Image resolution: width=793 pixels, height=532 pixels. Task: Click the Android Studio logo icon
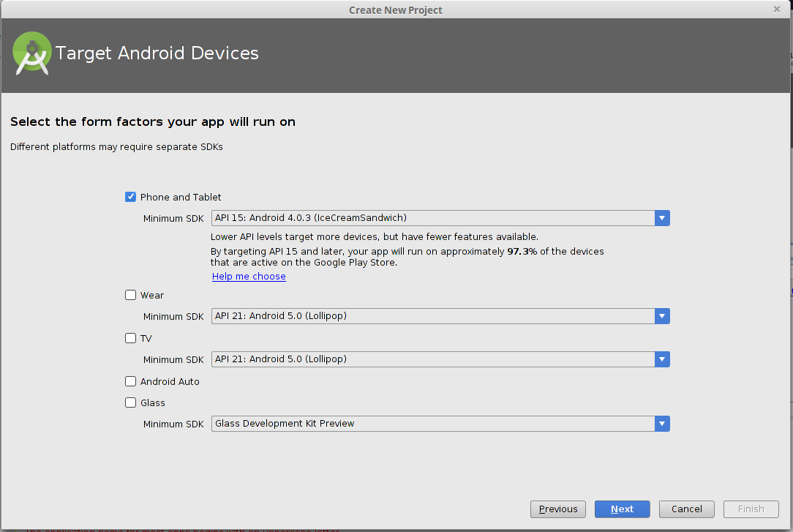click(32, 53)
